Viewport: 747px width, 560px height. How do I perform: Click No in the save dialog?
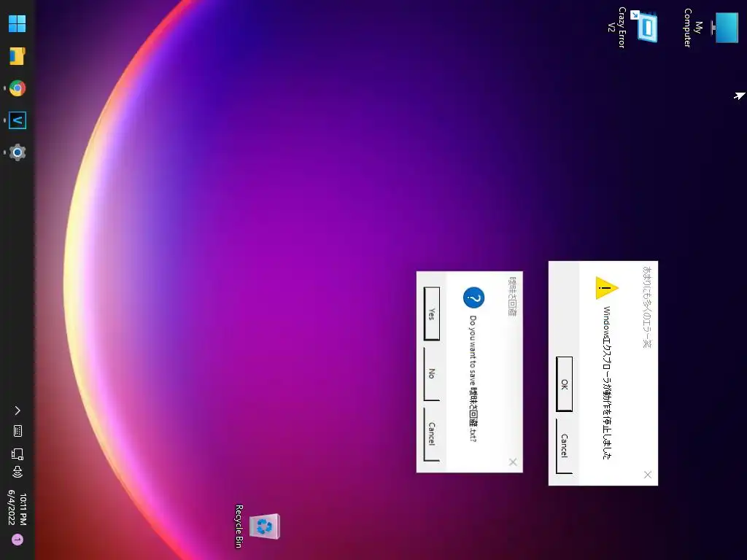432,374
